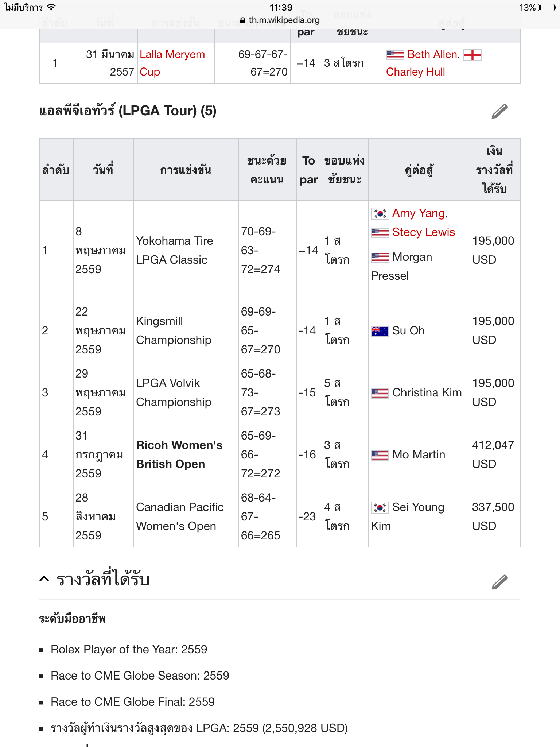Open the Charley Hull link
This screenshot has width=560, height=747.
pyautogui.click(x=415, y=72)
